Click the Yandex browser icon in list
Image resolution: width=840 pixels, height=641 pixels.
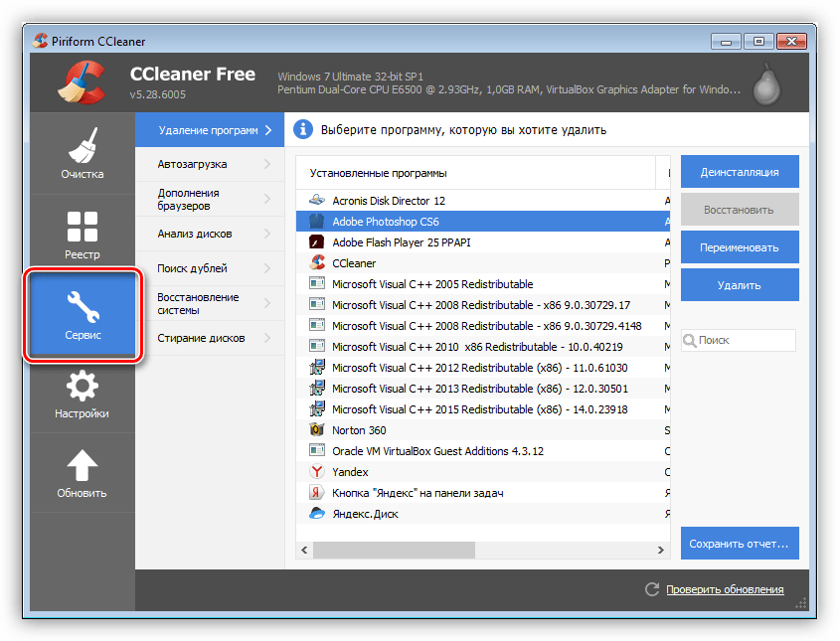317,472
